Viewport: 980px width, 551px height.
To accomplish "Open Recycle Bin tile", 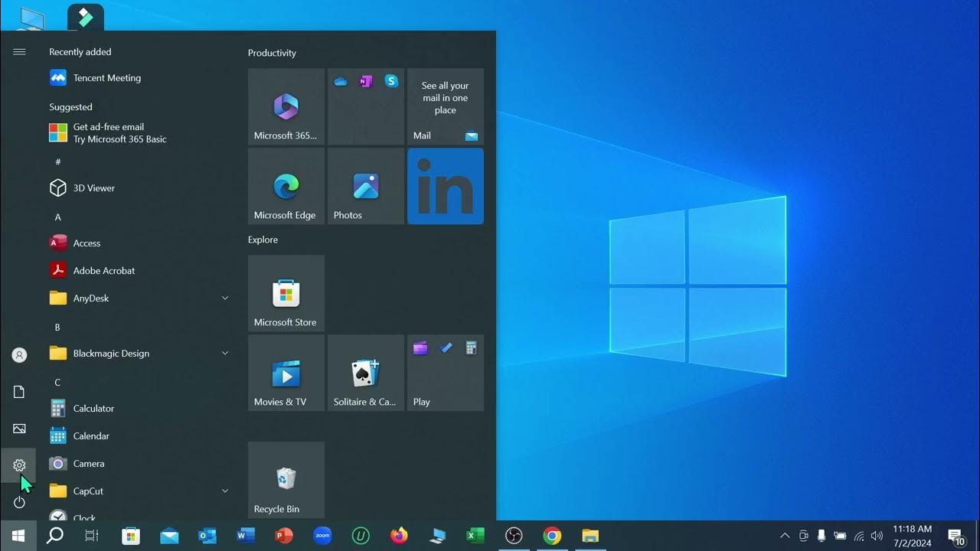I will pyautogui.click(x=286, y=480).
